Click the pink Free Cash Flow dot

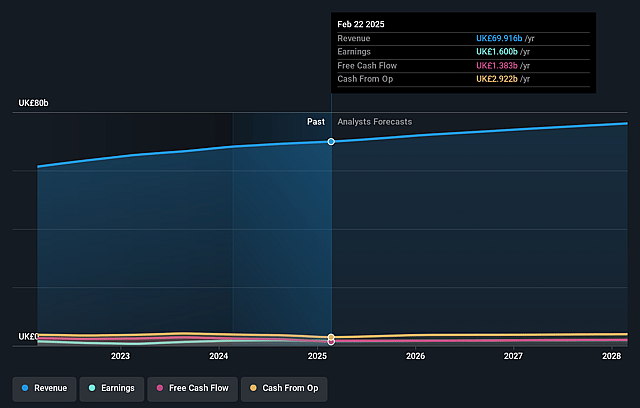[x=160, y=388]
